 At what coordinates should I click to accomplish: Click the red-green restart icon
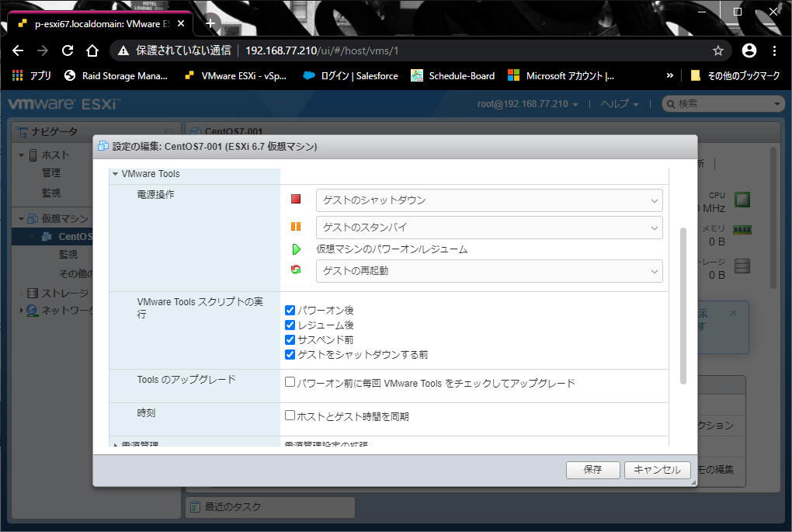click(x=296, y=269)
